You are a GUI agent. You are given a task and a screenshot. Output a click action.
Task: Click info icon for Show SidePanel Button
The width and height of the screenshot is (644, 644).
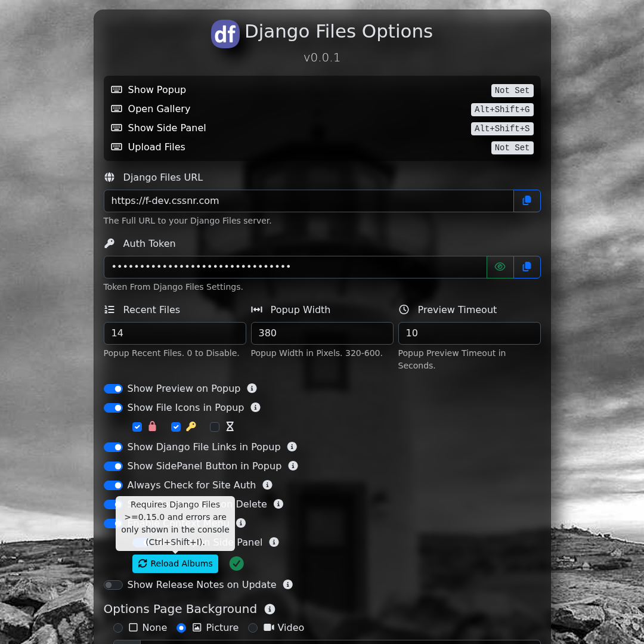coord(293,466)
